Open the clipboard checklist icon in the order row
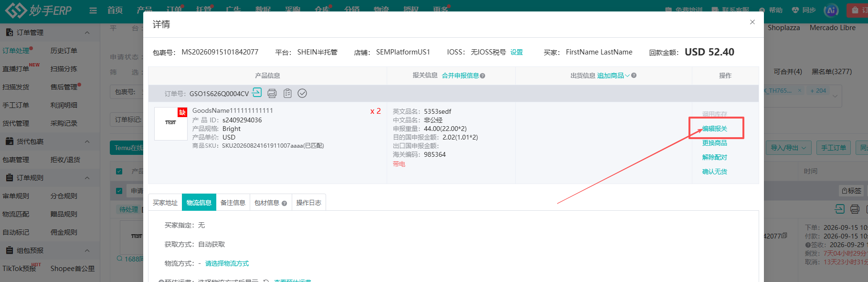Image resolution: width=868 pixels, height=282 pixels. pos(287,93)
